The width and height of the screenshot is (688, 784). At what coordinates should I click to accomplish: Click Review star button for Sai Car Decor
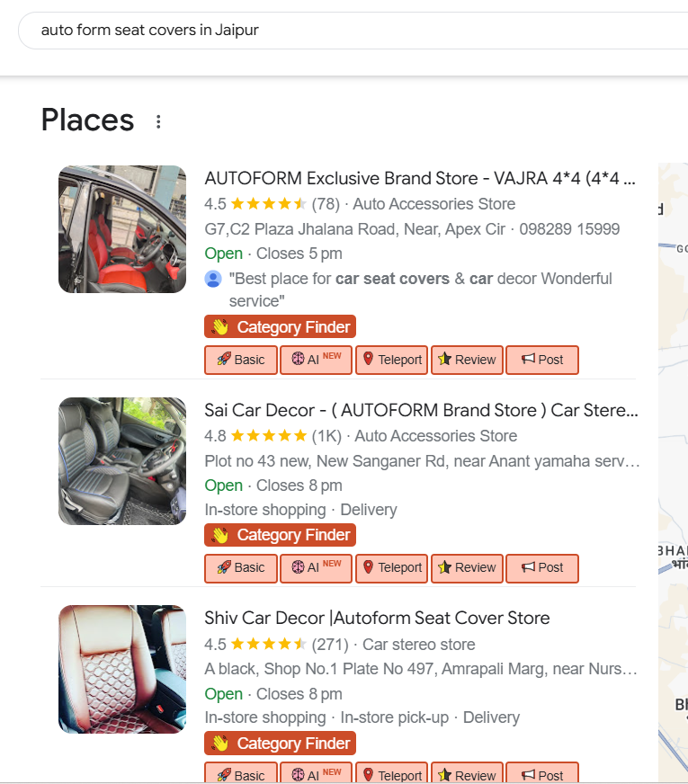click(467, 567)
